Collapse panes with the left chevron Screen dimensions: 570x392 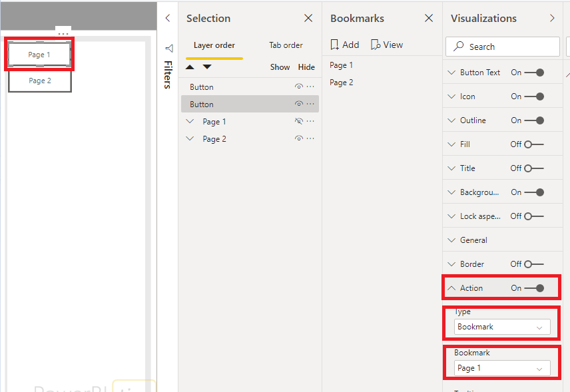pyautogui.click(x=168, y=19)
